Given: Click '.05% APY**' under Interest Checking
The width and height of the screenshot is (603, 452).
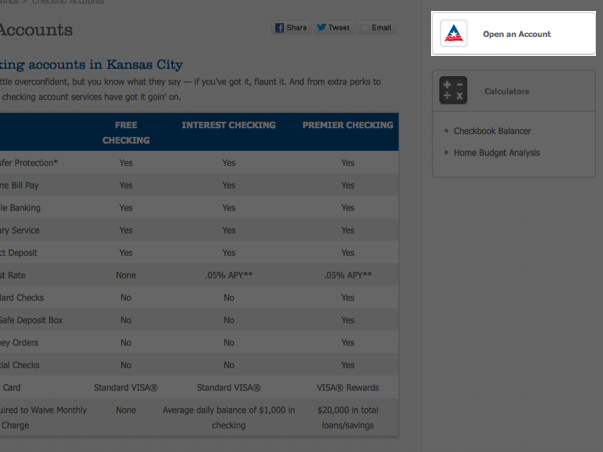Looking at the screenshot, I should click(228, 275).
